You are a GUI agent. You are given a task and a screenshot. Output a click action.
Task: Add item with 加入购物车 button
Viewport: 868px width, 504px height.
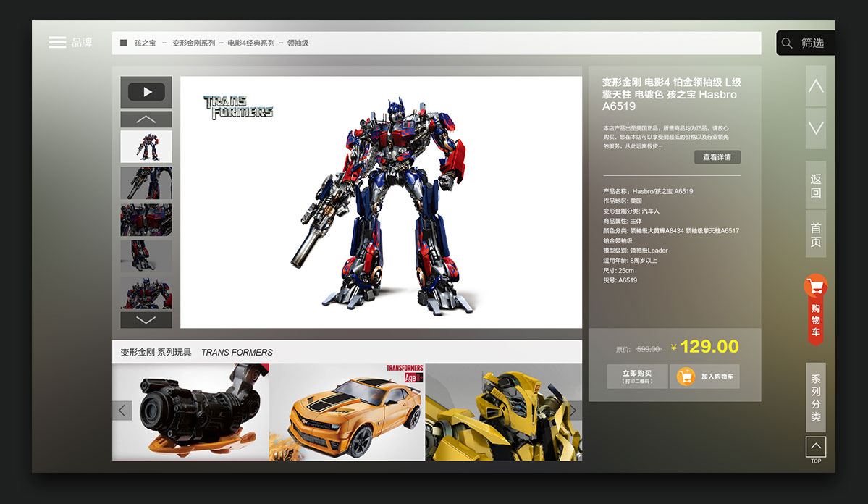pyautogui.click(x=704, y=377)
